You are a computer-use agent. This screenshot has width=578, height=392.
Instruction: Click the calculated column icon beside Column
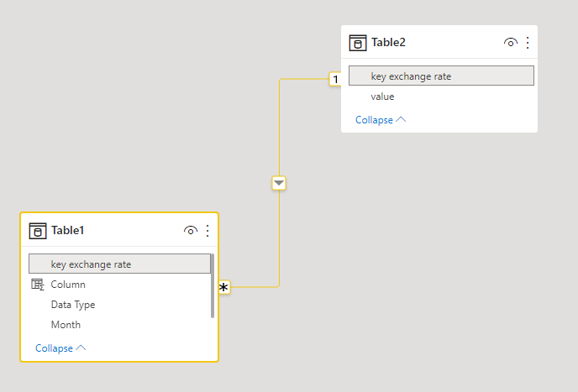point(38,285)
